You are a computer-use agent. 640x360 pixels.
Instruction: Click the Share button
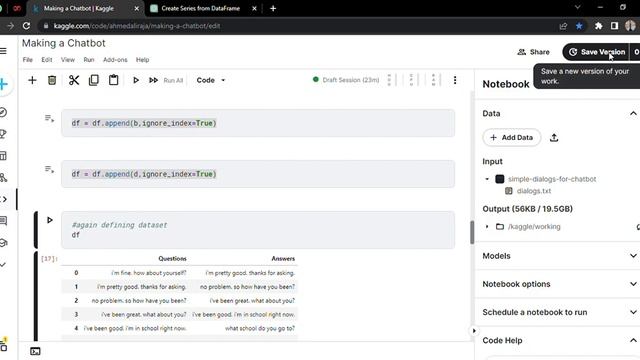click(533, 52)
